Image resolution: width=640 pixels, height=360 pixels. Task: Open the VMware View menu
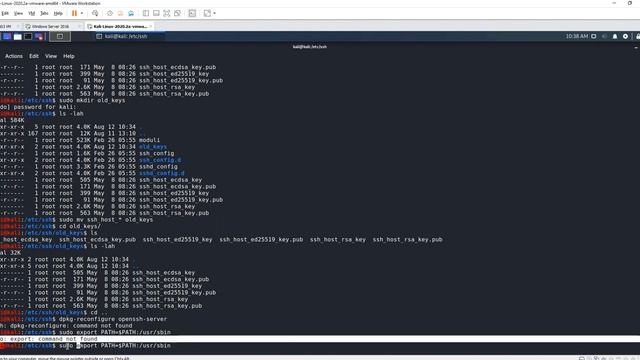click(18, 13)
